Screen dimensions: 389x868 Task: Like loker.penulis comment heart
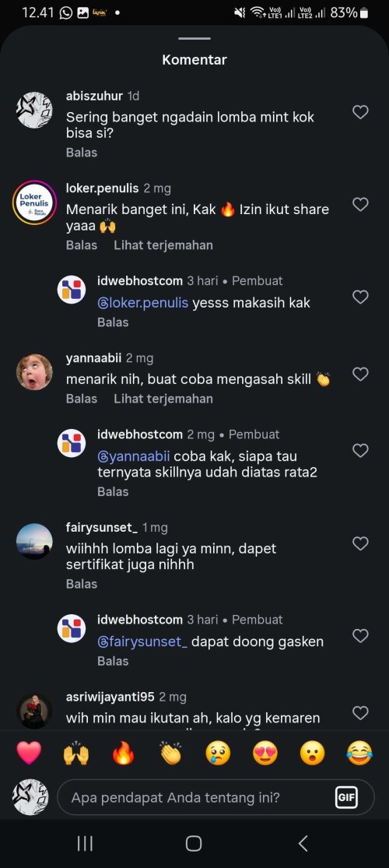[360, 204]
